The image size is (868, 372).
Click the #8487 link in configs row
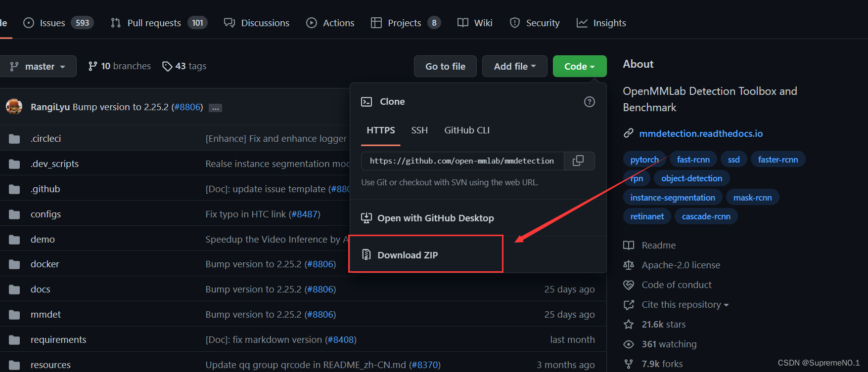[x=304, y=214]
